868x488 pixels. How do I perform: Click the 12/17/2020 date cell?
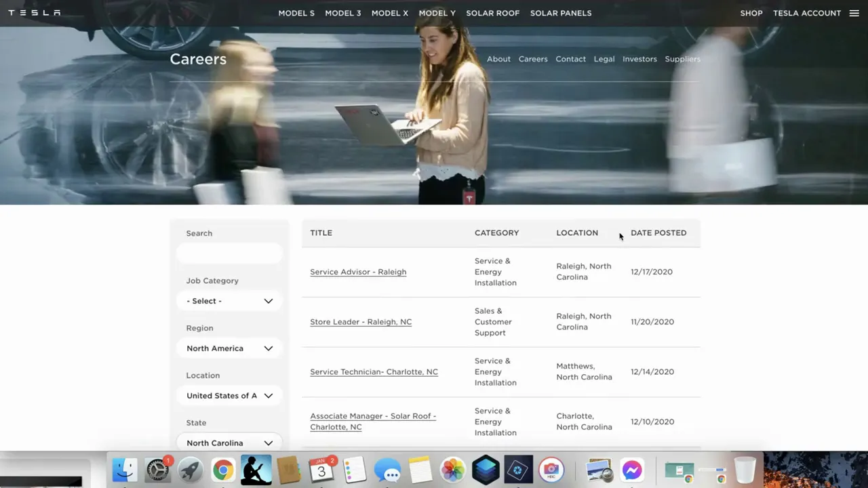click(652, 272)
